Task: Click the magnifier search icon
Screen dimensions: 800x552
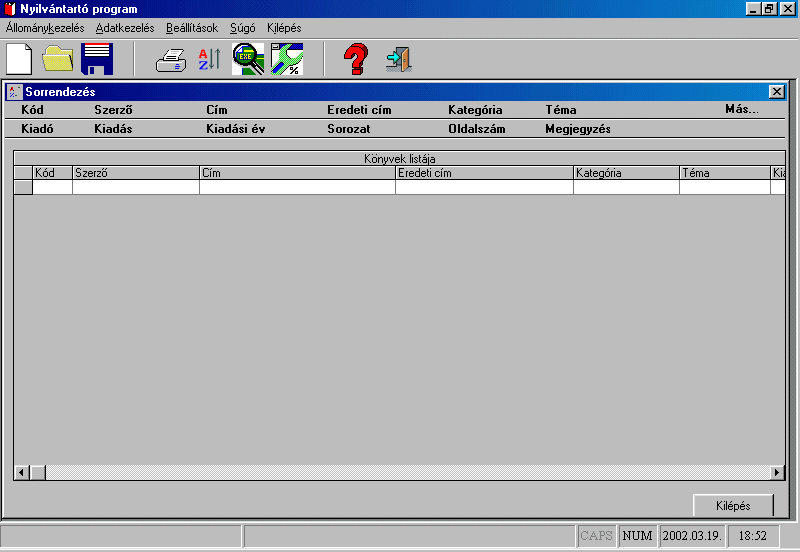Action: (x=248, y=60)
